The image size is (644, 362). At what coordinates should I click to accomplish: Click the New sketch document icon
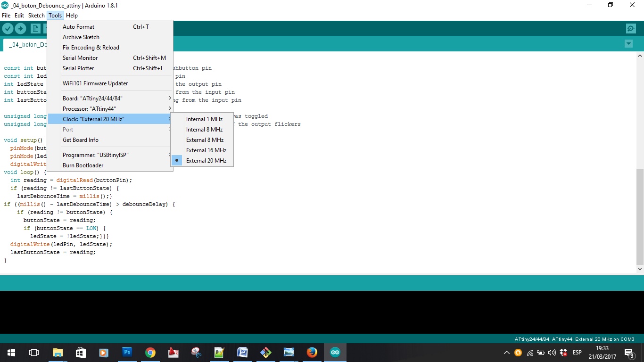35,29
